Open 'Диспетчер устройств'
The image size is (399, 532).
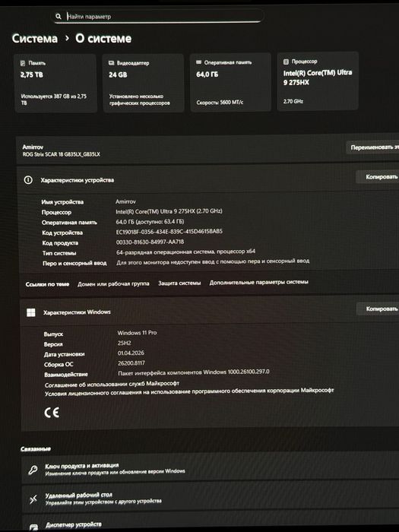211,523
